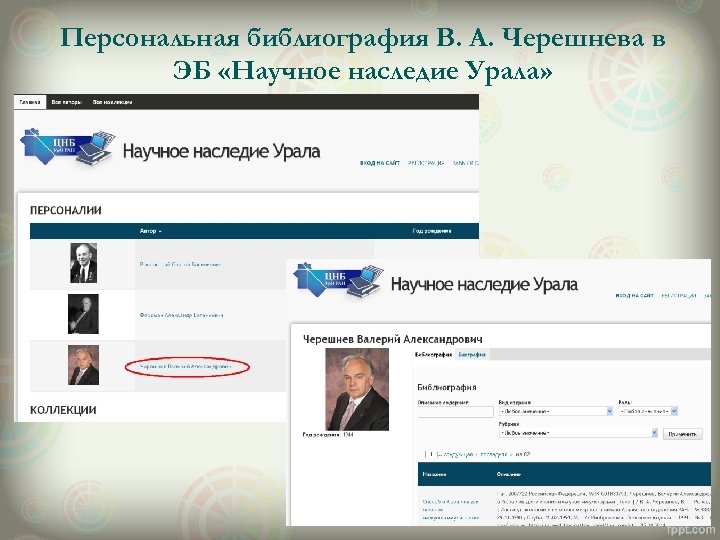Click first author name link in the Персоналии table
This screenshot has width=720, height=540.
click(x=180, y=264)
